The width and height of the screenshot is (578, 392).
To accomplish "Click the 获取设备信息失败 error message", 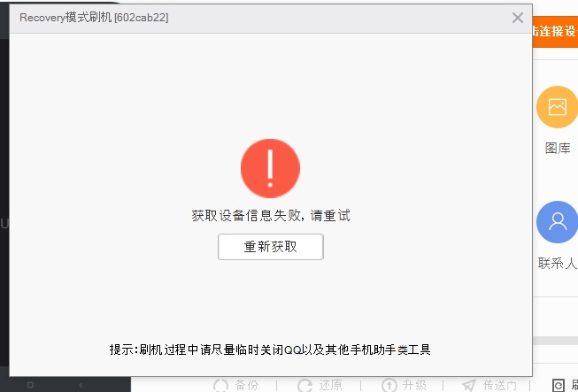I will 271,216.
